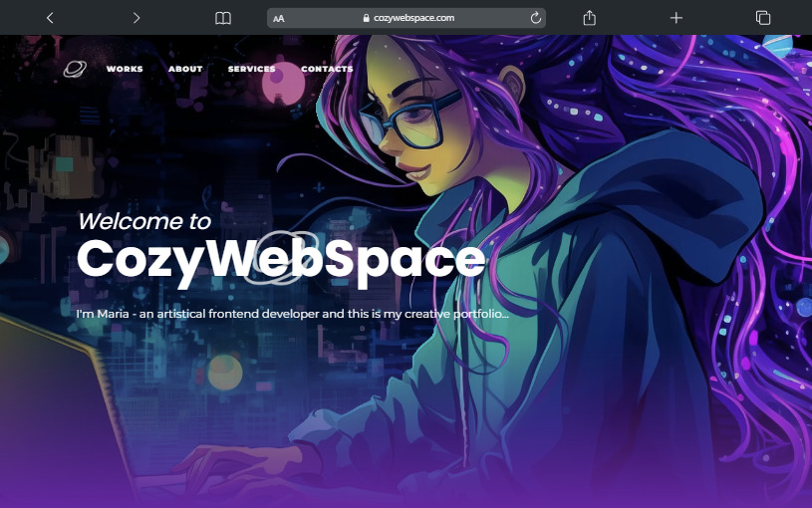The height and width of the screenshot is (508, 812).
Task: Open the About menu item
Action: tap(185, 69)
